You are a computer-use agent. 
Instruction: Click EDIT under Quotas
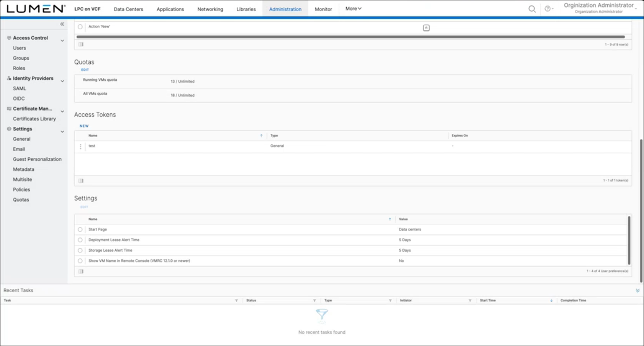click(85, 70)
